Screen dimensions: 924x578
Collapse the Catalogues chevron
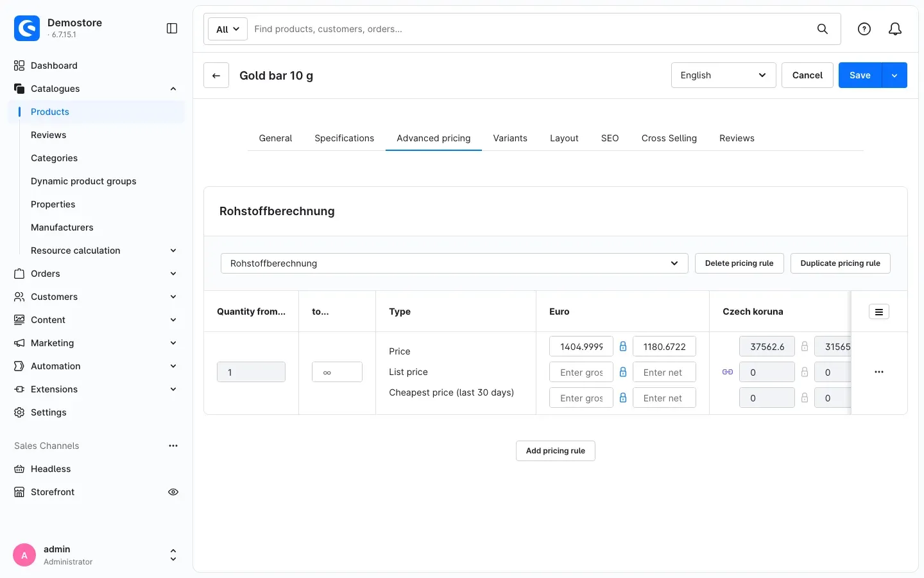point(173,89)
